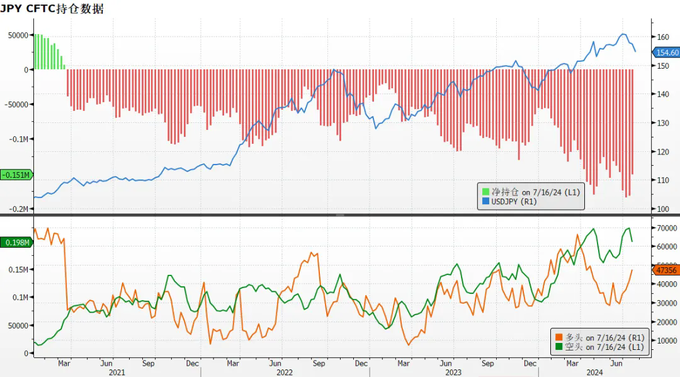The width and height of the screenshot is (680, 377).
Task: Click the 130 tick on upper right axis
Action: tap(663, 123)
